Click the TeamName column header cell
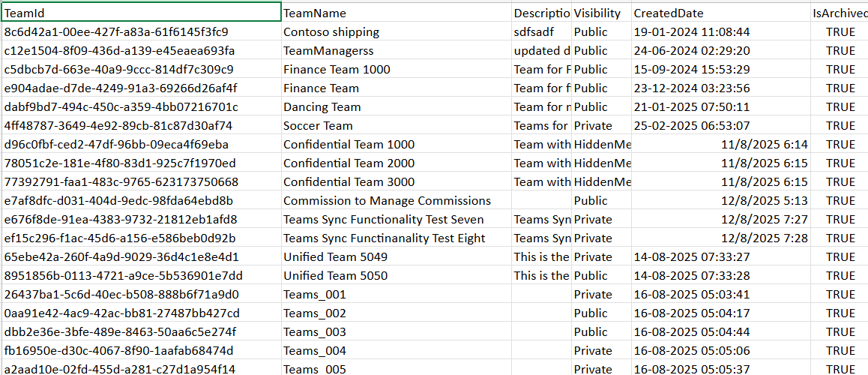Image resolution: width=868 pixels, height=375 pixels. tap(396, 13)
